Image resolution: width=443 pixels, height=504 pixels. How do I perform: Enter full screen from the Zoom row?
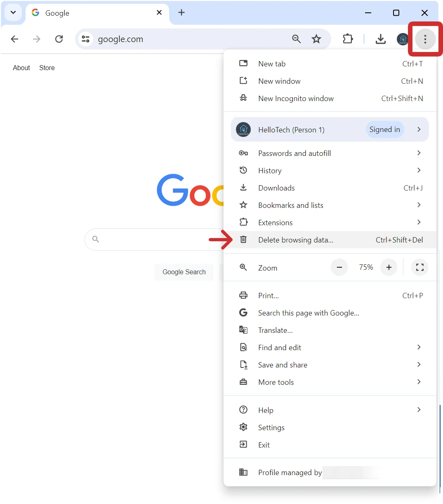coord(419,267)
